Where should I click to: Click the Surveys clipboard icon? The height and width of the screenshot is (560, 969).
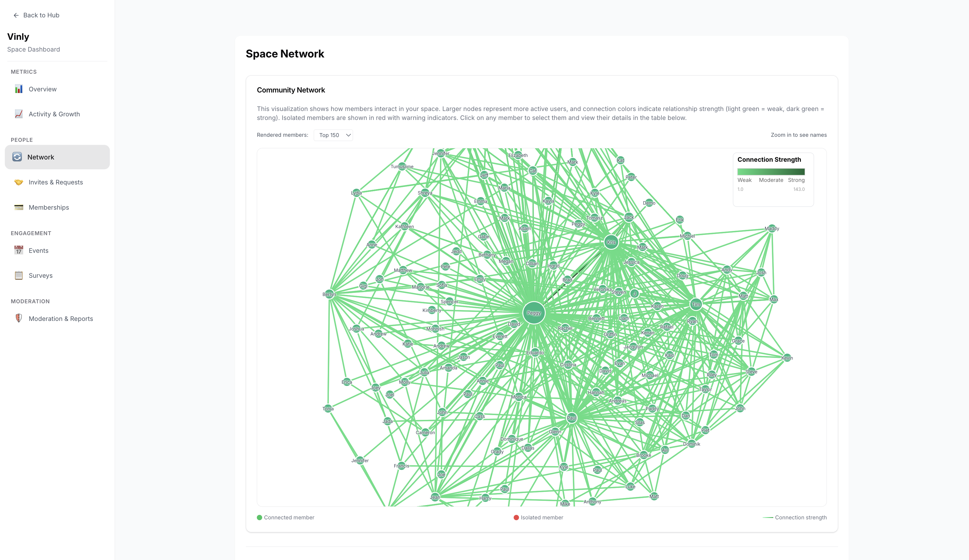coord(19,276)
